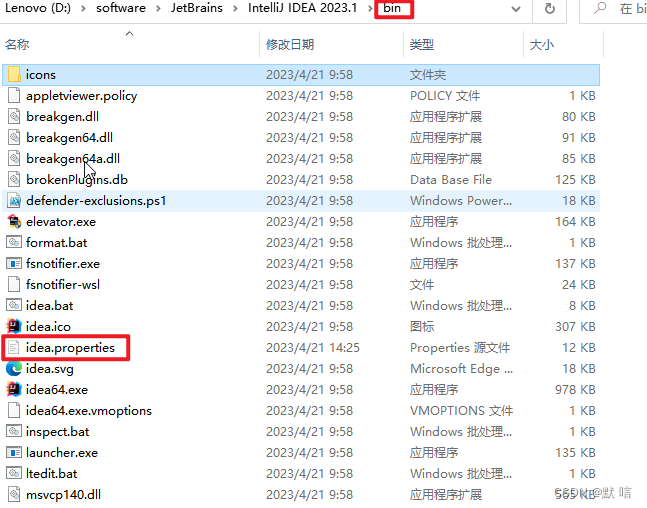
Task: Go to JetBrains folder breadcrumb
Action: (x=197, y=8)
